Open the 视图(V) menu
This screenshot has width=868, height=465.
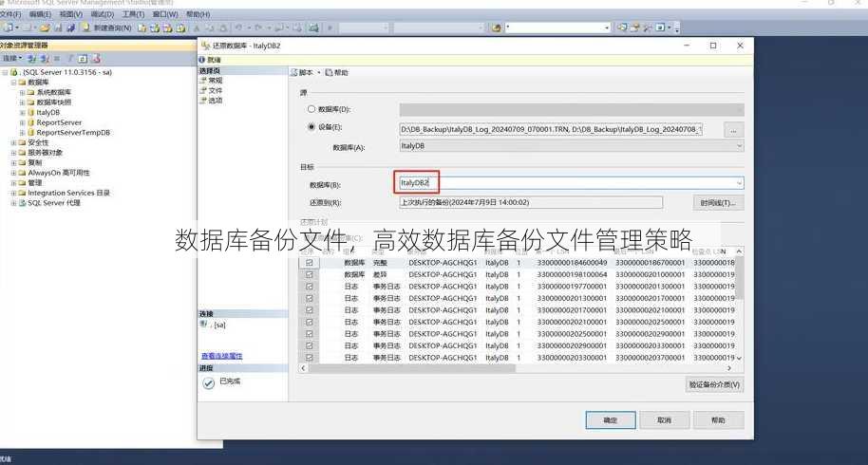coord(71,14)
